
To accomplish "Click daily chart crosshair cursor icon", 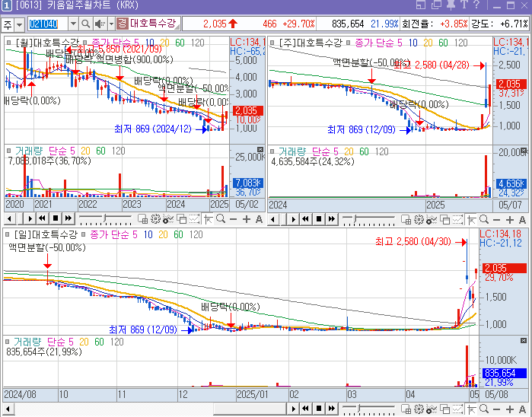I will click(471, 409).
